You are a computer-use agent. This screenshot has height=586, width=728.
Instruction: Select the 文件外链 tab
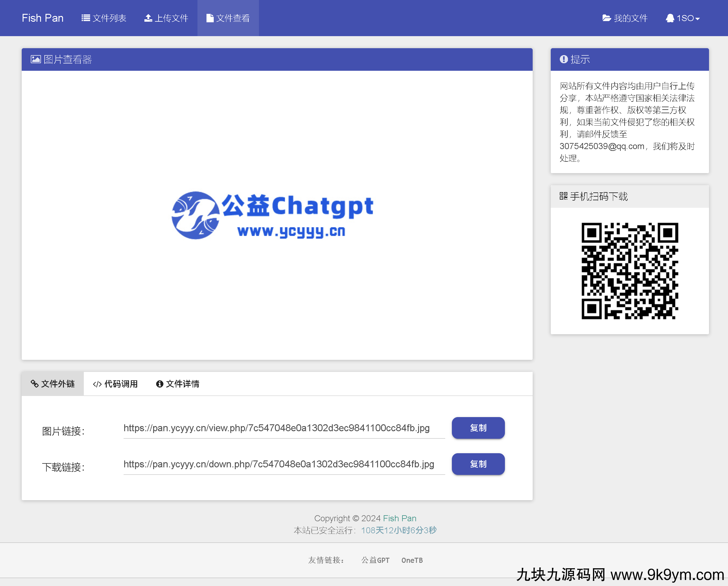(x=53, y=384)
